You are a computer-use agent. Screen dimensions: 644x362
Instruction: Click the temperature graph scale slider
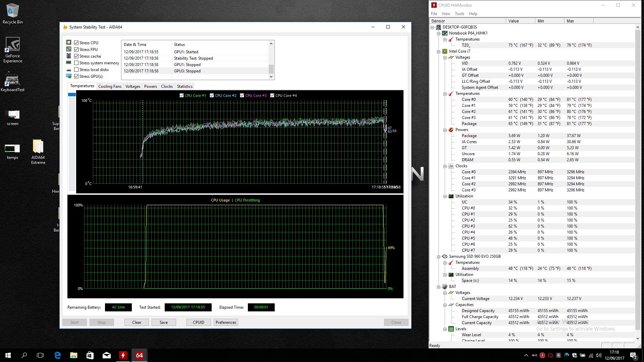[x=72, y=95]
